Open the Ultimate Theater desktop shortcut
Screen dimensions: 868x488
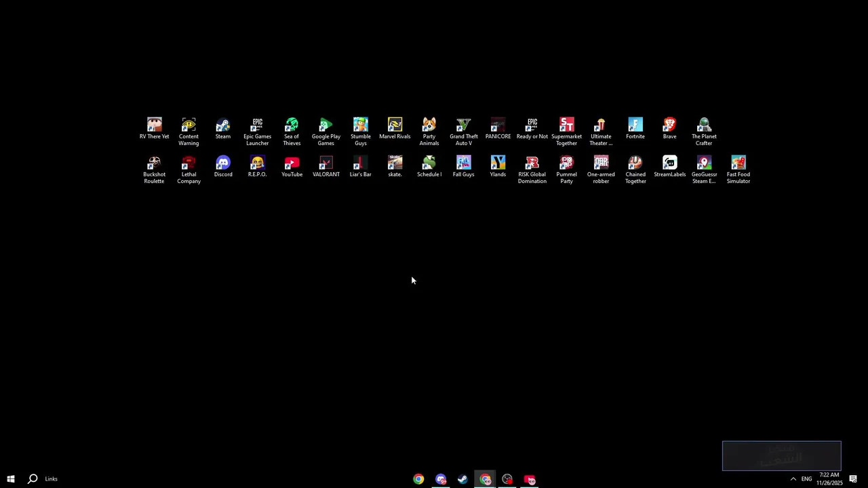(x=601, y=131)
